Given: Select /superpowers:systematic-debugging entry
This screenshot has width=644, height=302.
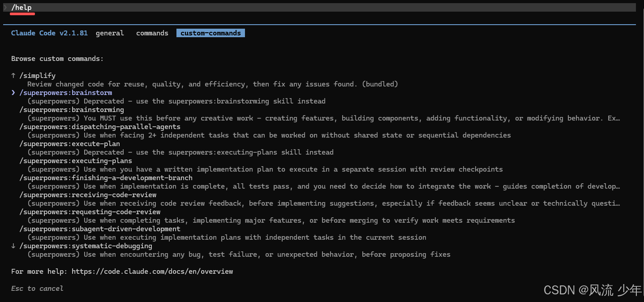Looking at the screenshot, I should click(86, 246).
